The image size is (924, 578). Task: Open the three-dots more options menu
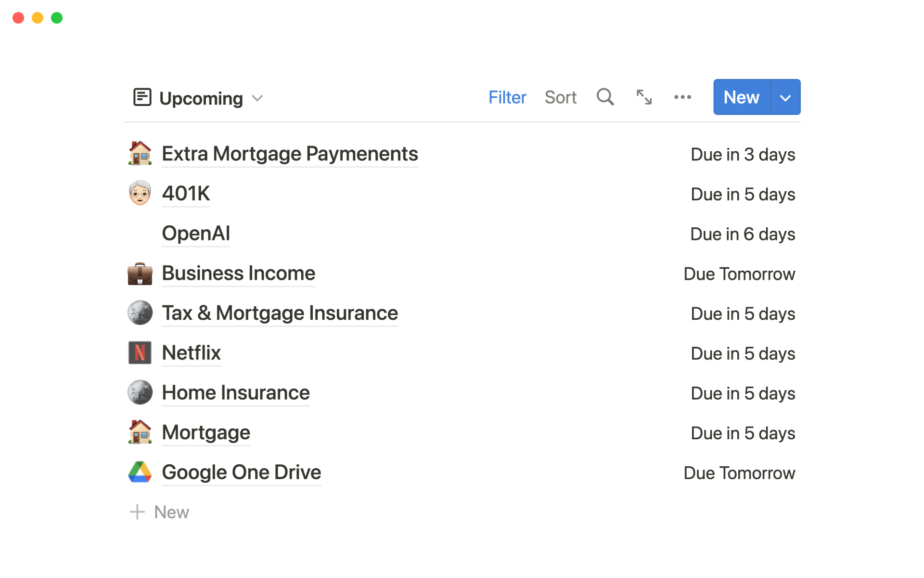click(x=682, y=97)
